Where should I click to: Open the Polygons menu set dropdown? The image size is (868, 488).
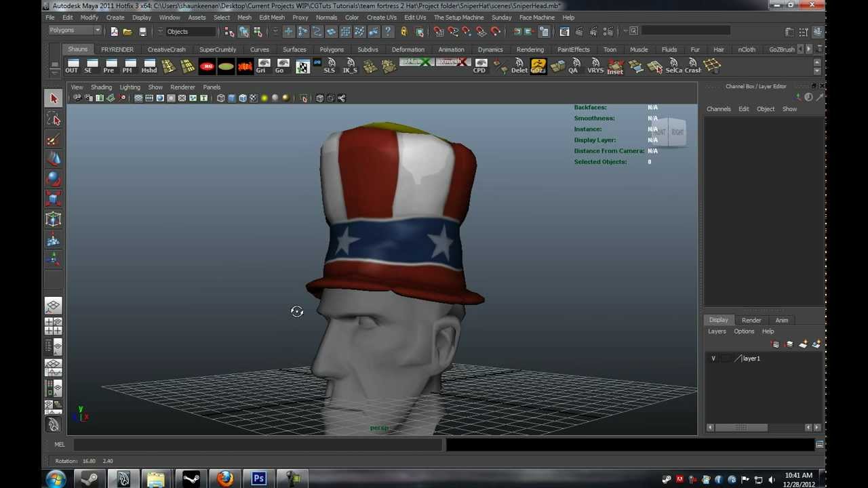[x=75, y=30]
